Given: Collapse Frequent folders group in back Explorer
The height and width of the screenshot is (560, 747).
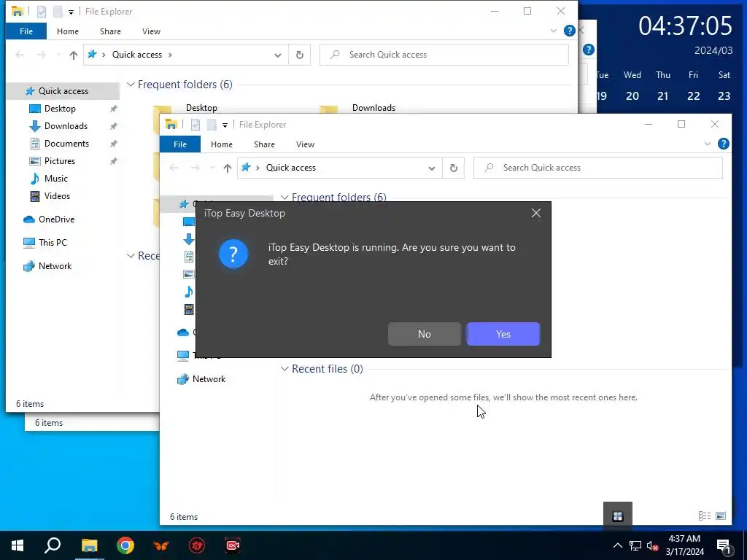Looking at the screenshot, I should coord(131,85).
